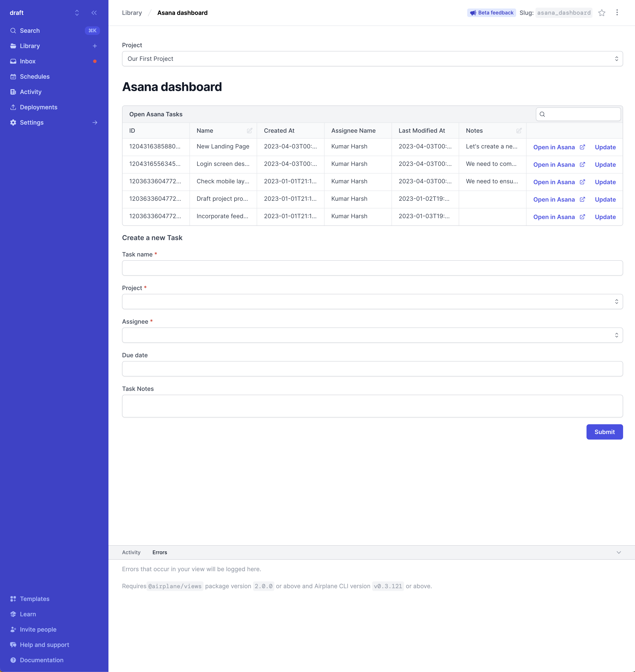Click the asana_dashboard slug text
Screen dimensions: 635x672
[x=564, y=13]
